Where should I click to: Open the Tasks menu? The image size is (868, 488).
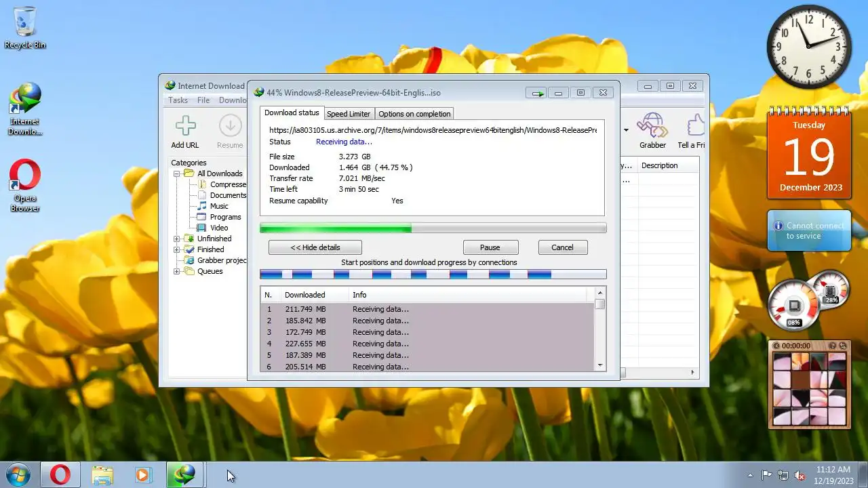pos(178,100)
